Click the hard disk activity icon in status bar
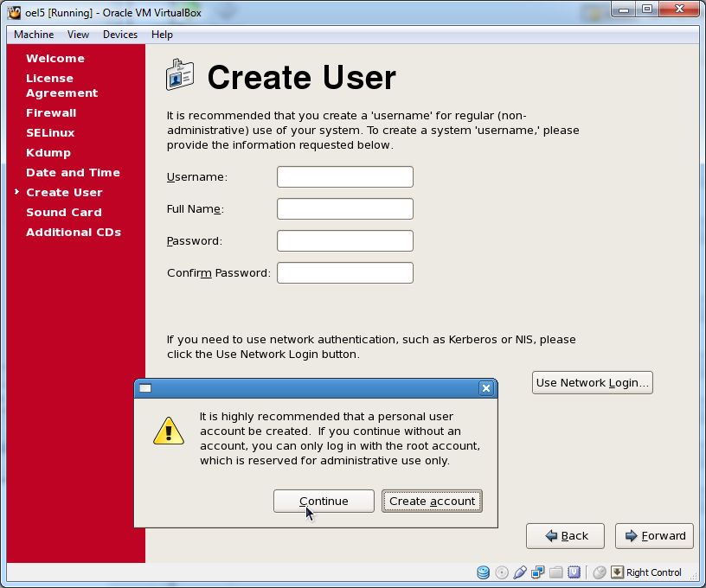 click(x=483, y=572)
